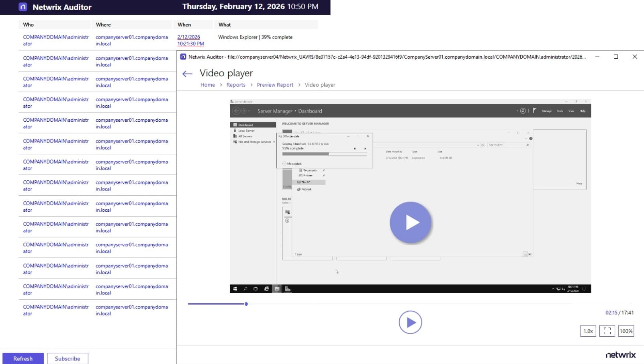Select first COMPANYDOMAIN\administrator entry in Who column
644x364 pixels.
[56, 40]
